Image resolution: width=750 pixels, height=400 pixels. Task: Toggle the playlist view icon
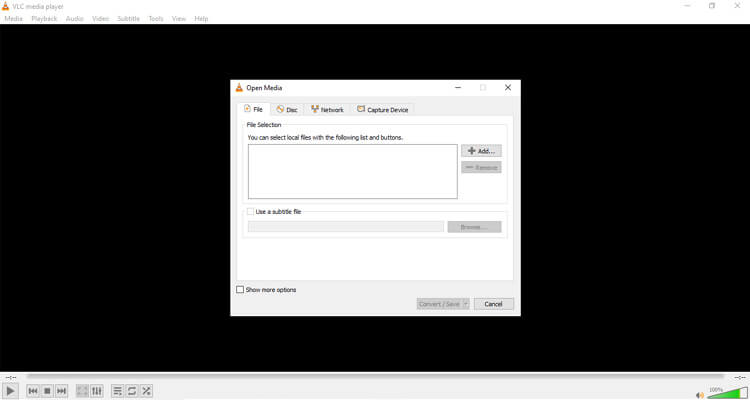pos(117,391)
